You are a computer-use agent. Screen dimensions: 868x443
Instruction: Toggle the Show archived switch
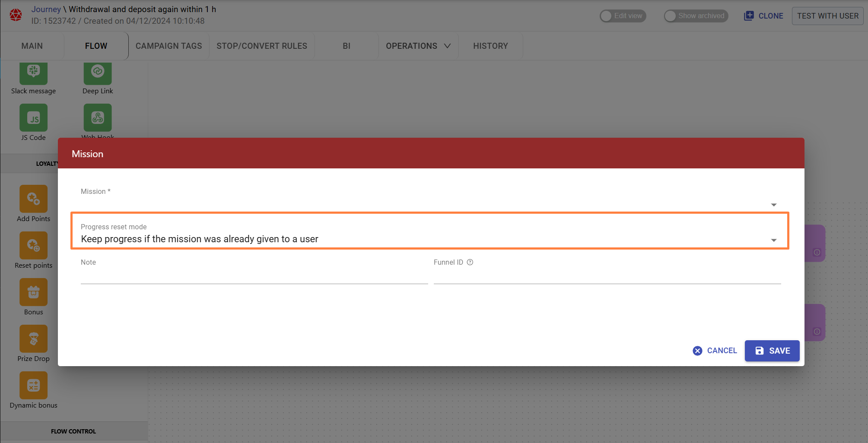[x=696, y=16]
